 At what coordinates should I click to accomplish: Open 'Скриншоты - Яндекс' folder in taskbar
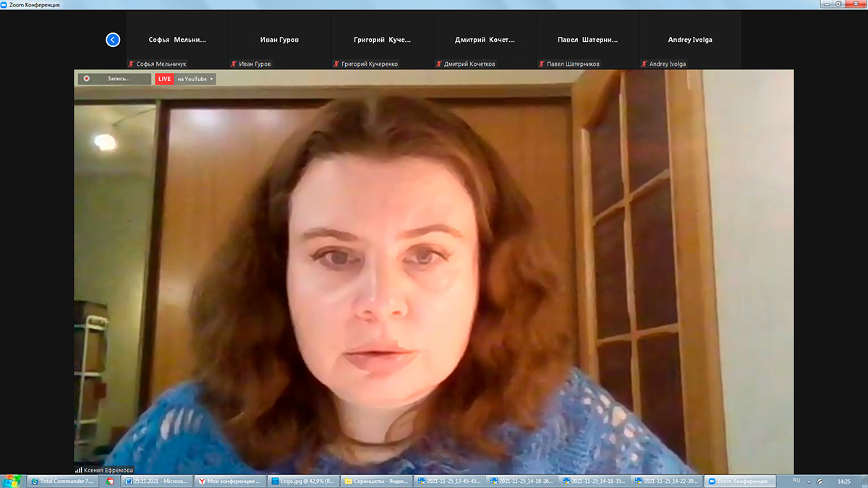tap(376, 481)
